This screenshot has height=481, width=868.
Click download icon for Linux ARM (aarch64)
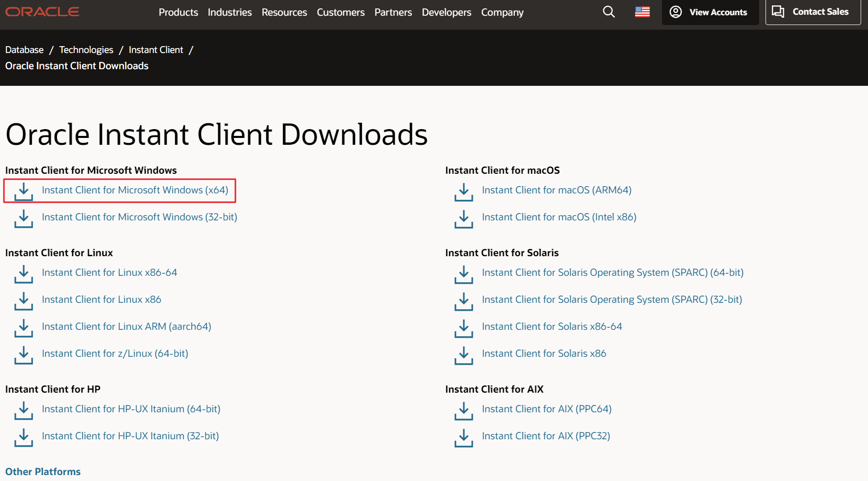click(x=24, y=328)
